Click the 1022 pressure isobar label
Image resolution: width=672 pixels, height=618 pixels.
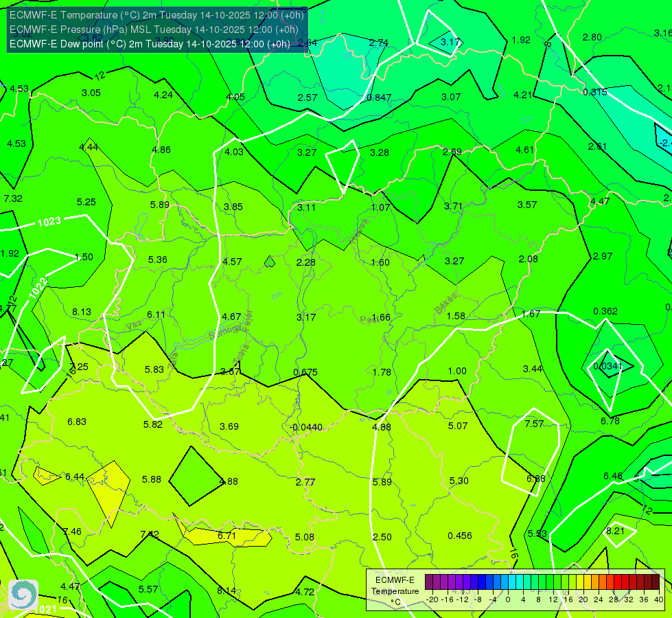point(38,288)
